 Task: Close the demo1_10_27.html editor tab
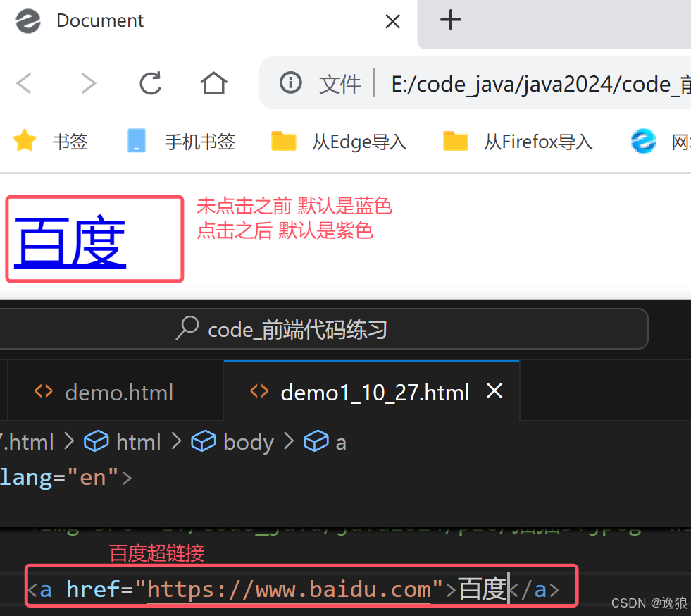(494, 390)
